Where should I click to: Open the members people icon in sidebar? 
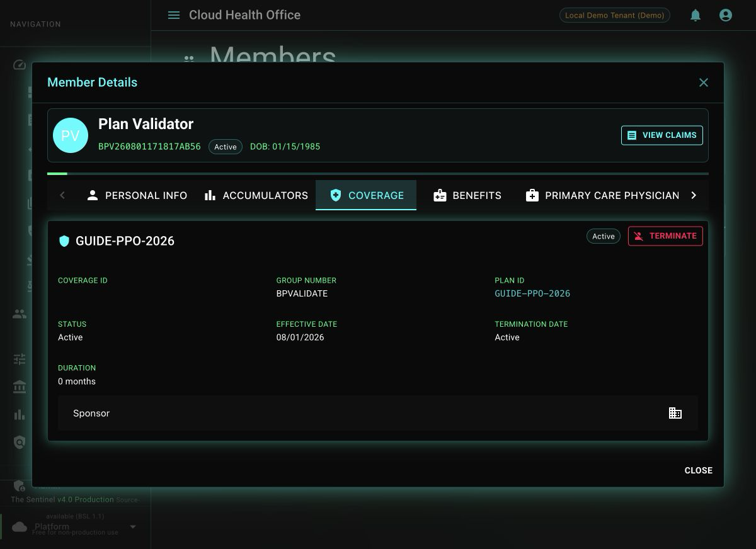(x=20, y=314)
